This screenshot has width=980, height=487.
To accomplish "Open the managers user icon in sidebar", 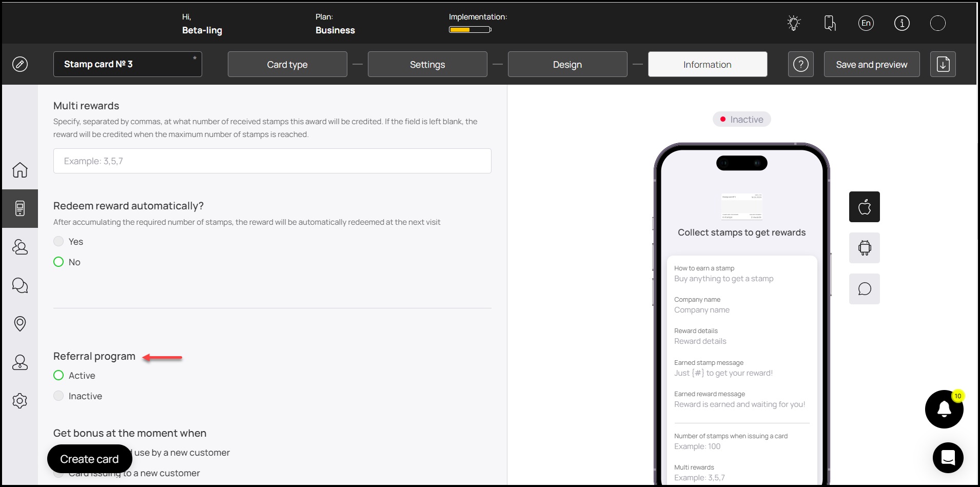I will [20, 362].
